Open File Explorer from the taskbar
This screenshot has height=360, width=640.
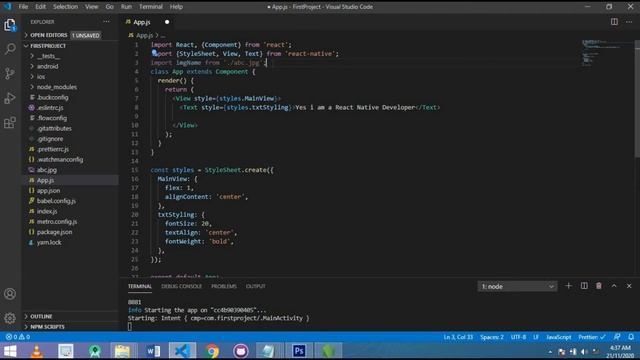coord(122,351)
